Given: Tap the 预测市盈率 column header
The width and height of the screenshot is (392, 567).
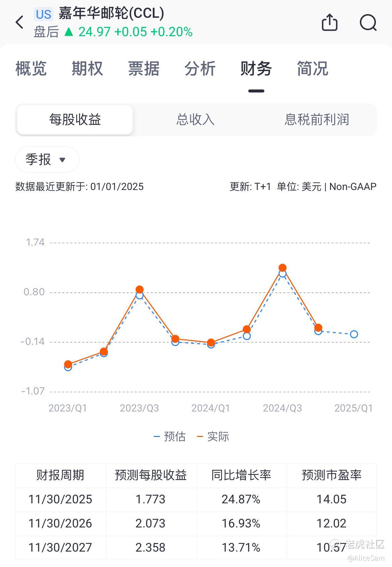Looking at the screenshot, I should click(332, 475).
